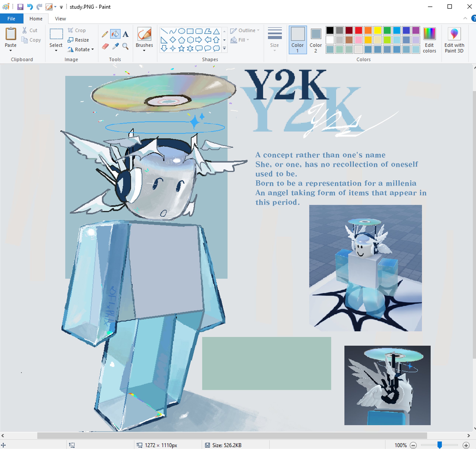
Task: Select the Text tool
Action: point(125,34)
